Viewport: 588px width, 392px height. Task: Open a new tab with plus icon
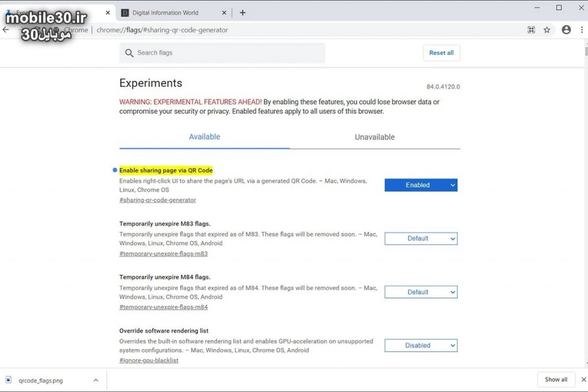(x=242, y=13)
